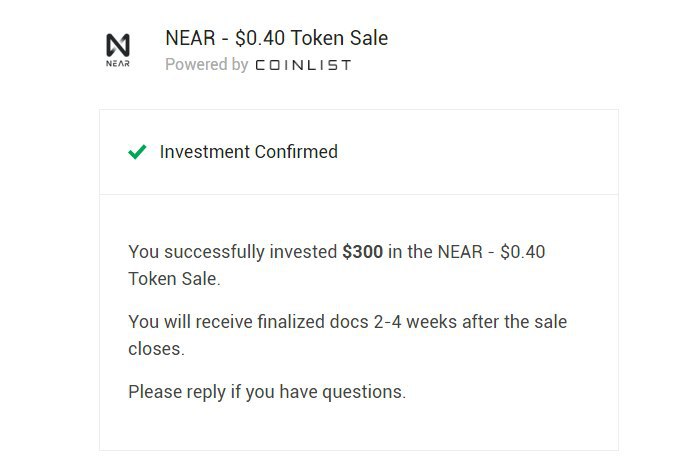Click the green checkmark icon

(137, 152)
